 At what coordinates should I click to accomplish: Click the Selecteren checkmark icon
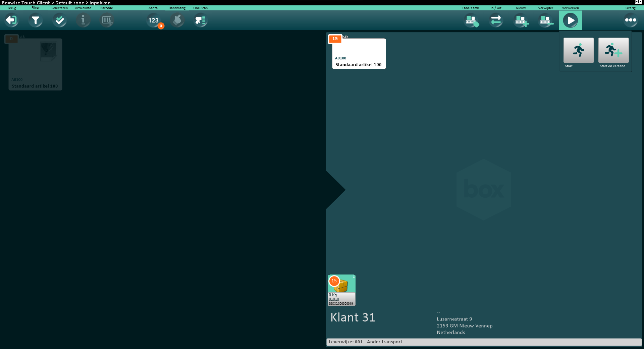pos(60,20)
